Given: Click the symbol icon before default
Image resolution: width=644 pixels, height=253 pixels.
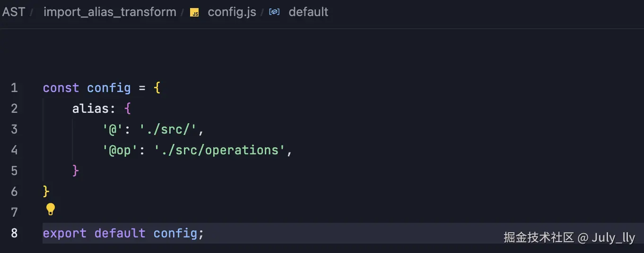Looking at the screenshot, I should coord(274,12).
